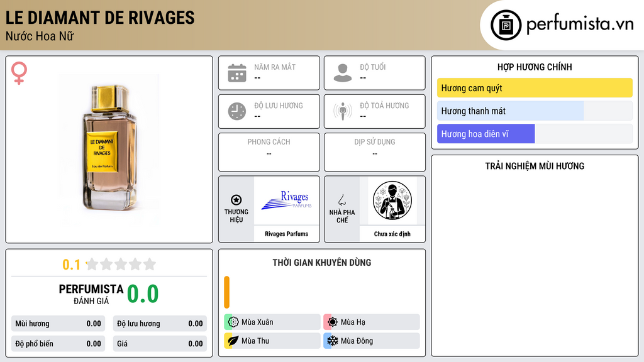644x362 pixels.
Task: Click the nose icon for Nhà pha chế
Action: (341, 200)
